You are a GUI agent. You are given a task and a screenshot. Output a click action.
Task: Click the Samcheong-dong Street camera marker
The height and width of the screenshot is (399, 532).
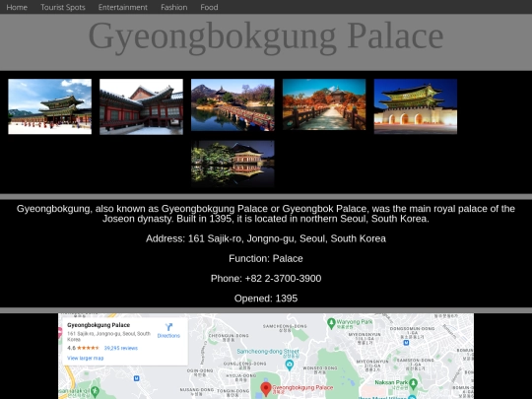[290, 366]
